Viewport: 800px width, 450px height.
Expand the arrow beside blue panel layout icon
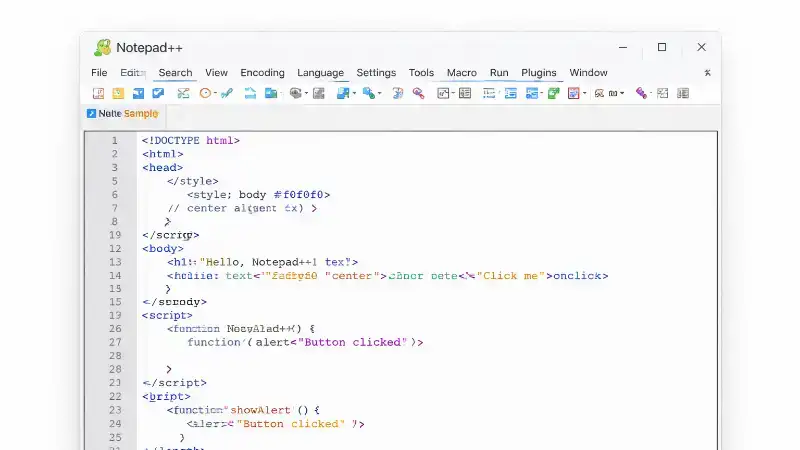pos(541,93)
